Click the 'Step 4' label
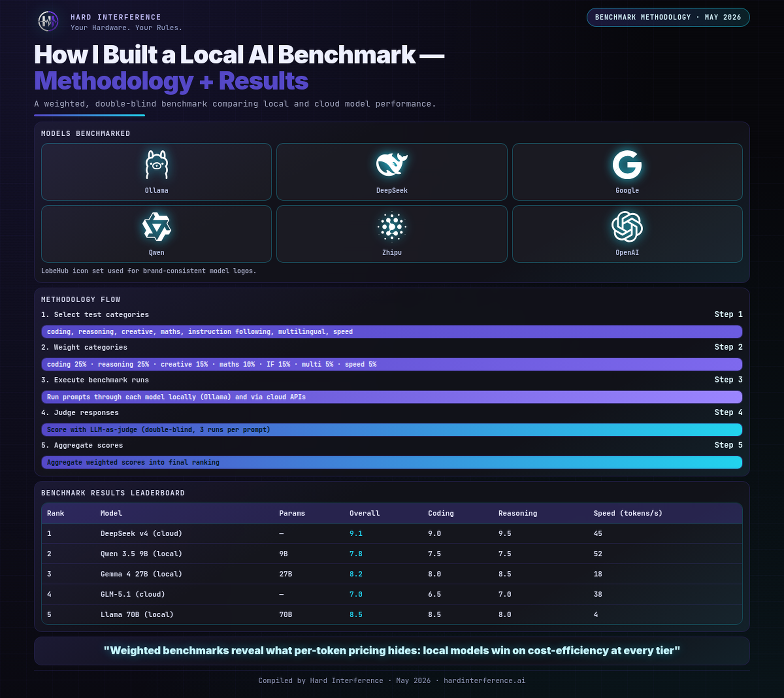Viewport: 784px width, 698px height. 728,412
